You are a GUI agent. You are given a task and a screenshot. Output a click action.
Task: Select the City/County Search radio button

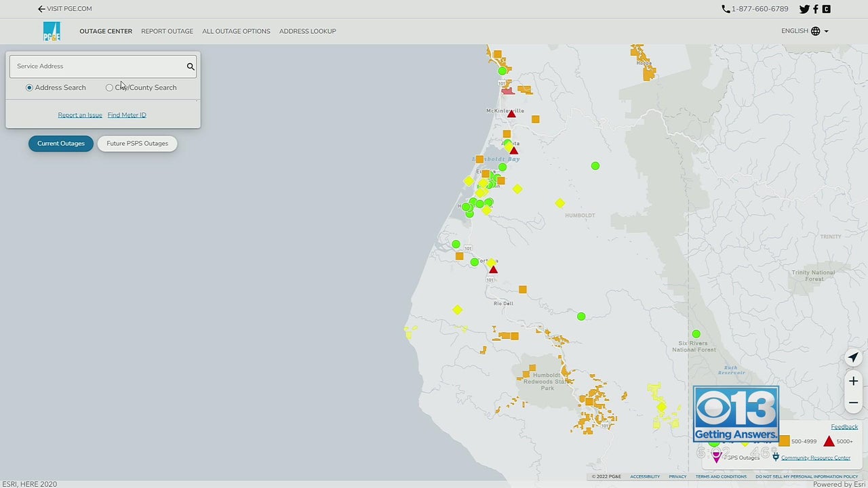(x=109, y=87)
